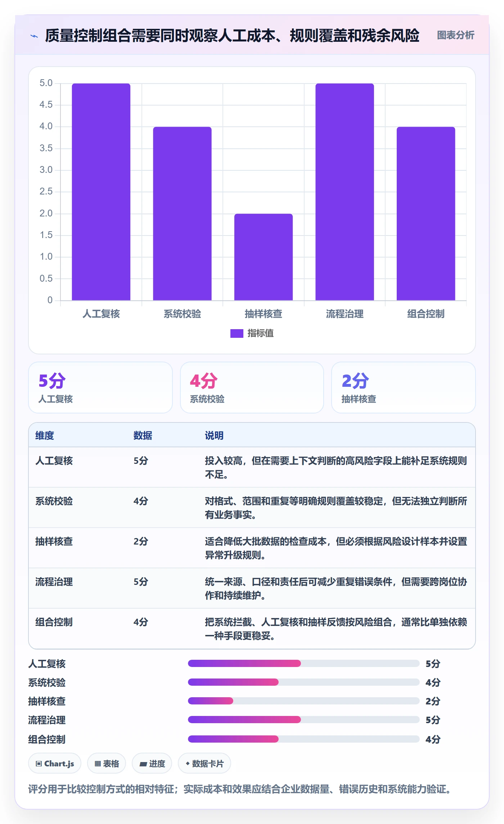Click the chart title heading text
This screenshot has width=504, height=824.
point(232,35)
